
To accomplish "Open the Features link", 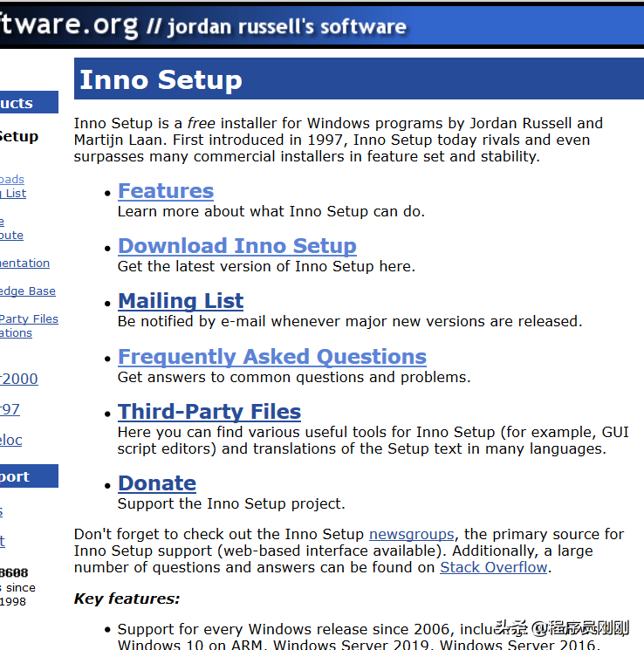I will [166, 192].
